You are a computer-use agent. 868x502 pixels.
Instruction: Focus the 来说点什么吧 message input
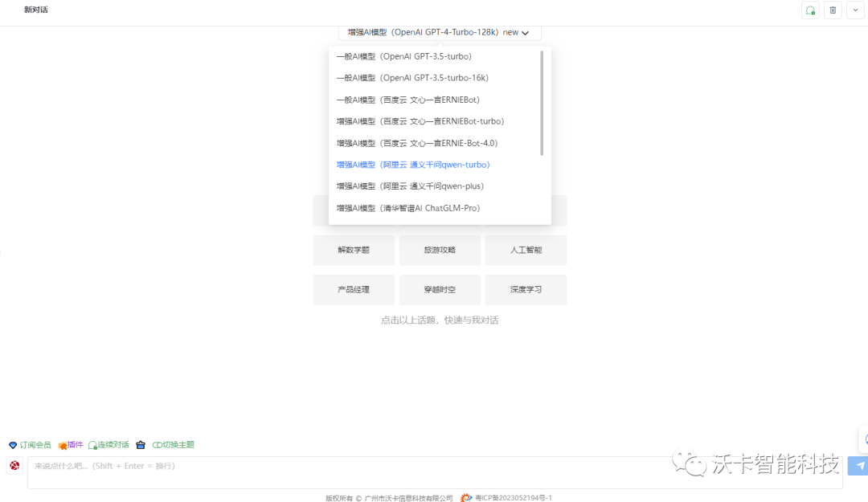(435, 472)
